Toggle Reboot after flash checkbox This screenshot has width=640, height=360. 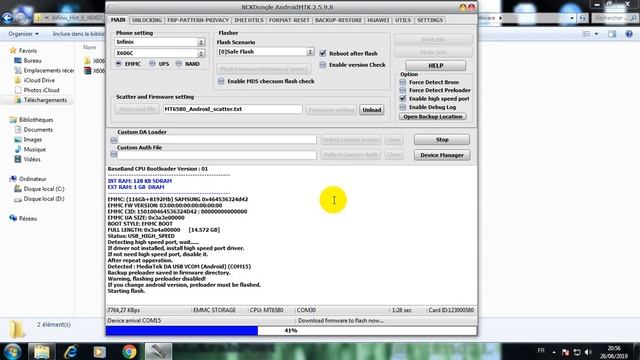click(x=323, y=53)
